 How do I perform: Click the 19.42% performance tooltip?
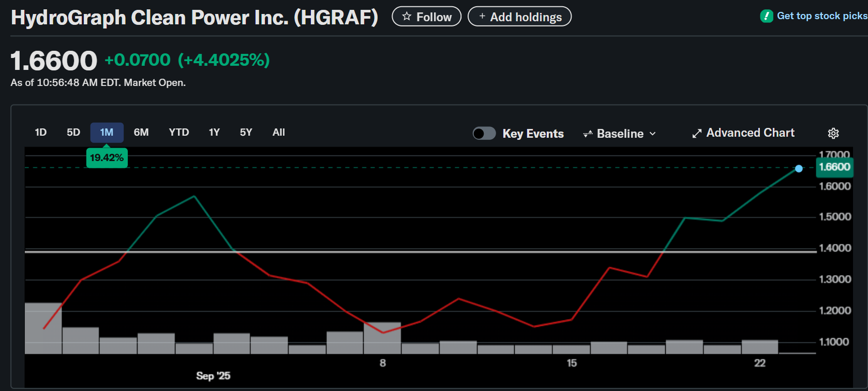tap(107, 157)
